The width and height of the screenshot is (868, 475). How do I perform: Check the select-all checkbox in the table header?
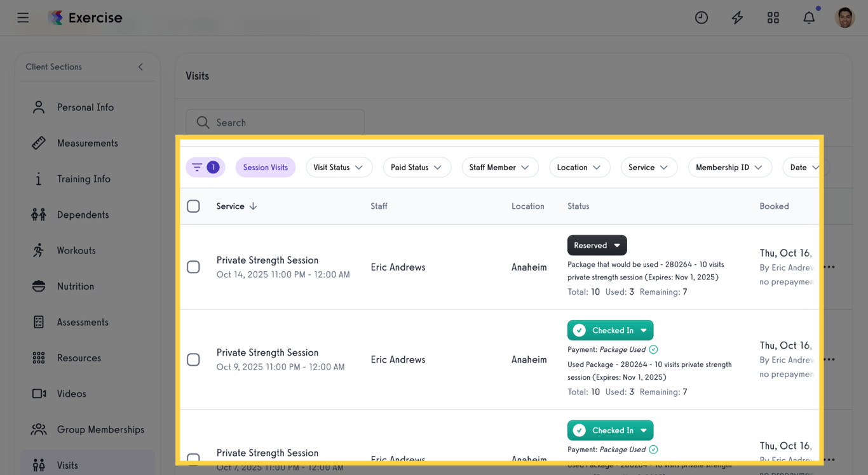[x=193, y=206]
